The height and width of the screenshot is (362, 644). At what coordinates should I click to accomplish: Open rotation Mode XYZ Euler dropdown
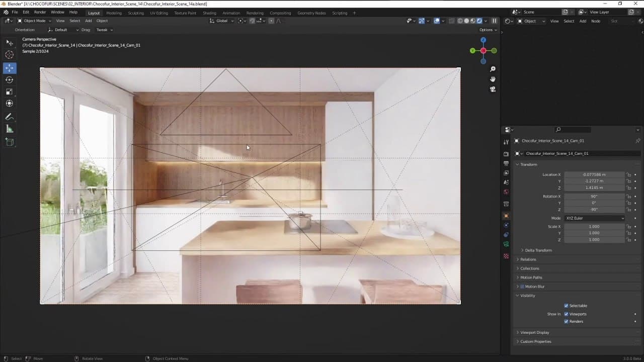coord(595,218)
